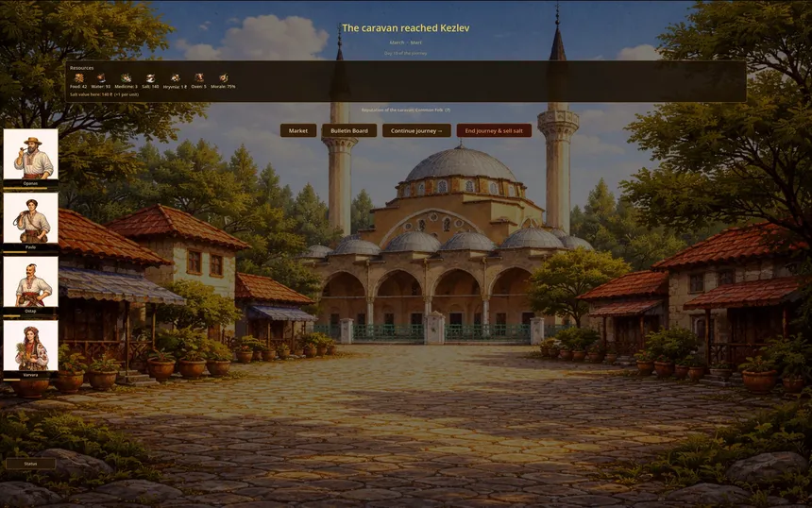Click the caravan reputation help text

click(x=406, y=110)
